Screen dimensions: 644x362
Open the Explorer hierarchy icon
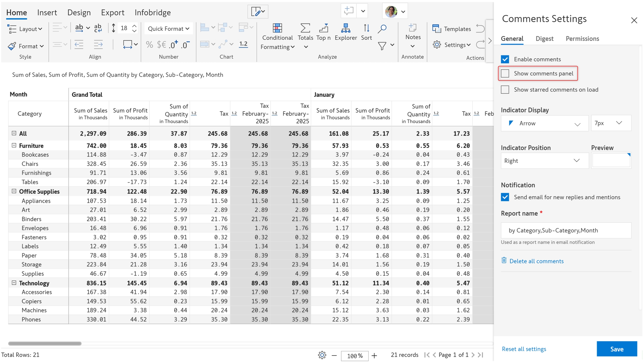click(x=345, y=28)
